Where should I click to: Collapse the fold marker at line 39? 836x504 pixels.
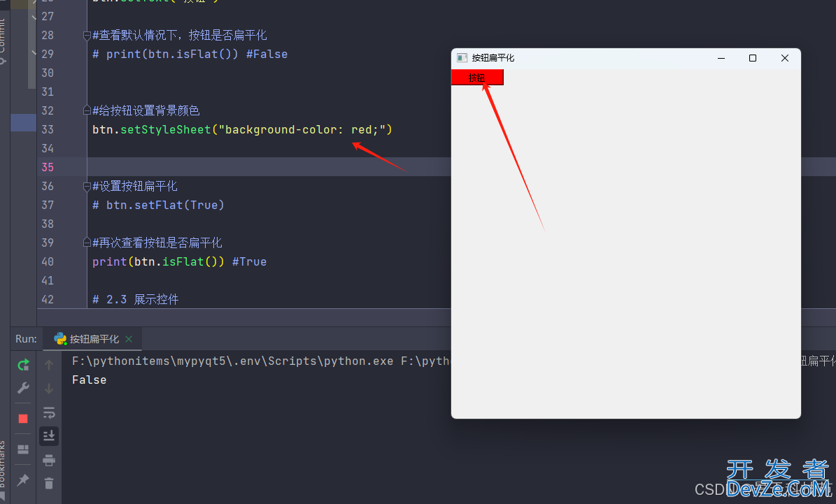[x=87, y=243]
